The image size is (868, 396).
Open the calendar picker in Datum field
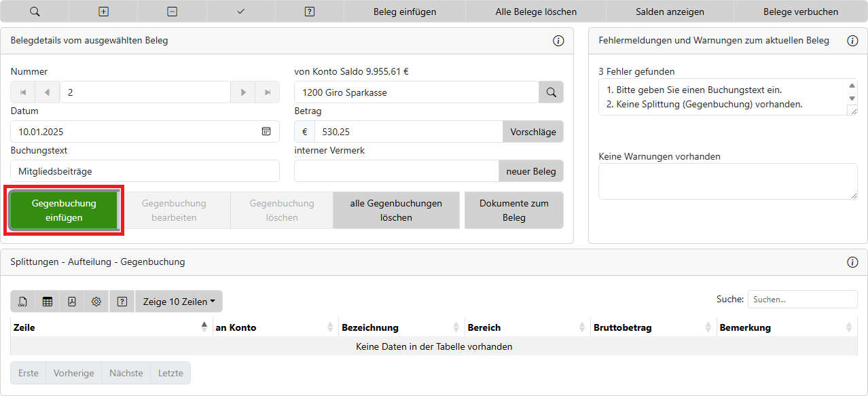266,132
